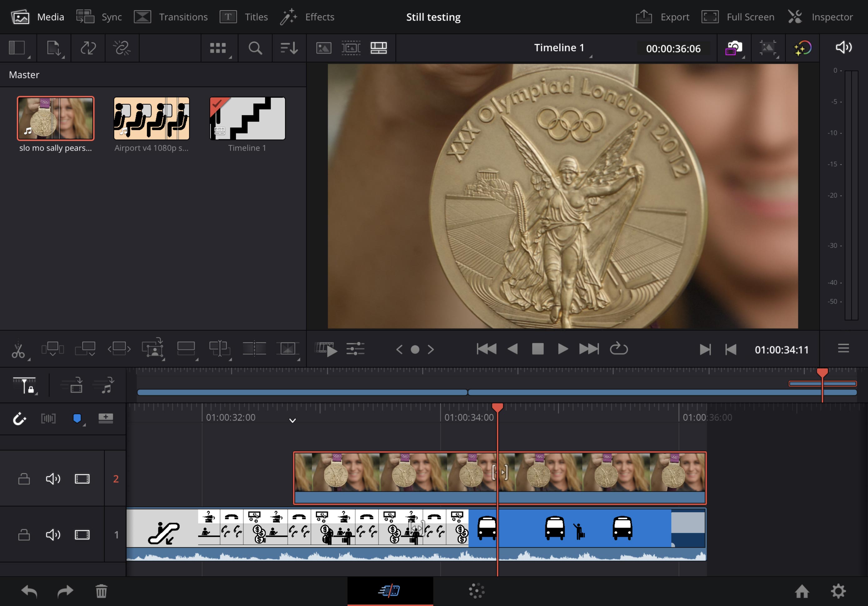Open the Effects tab
The image size is (868, 606).
point(307,17)
